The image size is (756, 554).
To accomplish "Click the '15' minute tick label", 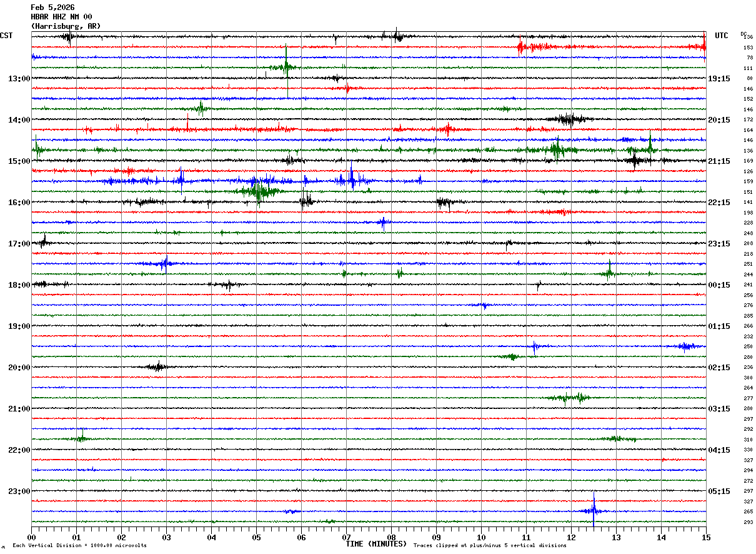I will [706, 537].
